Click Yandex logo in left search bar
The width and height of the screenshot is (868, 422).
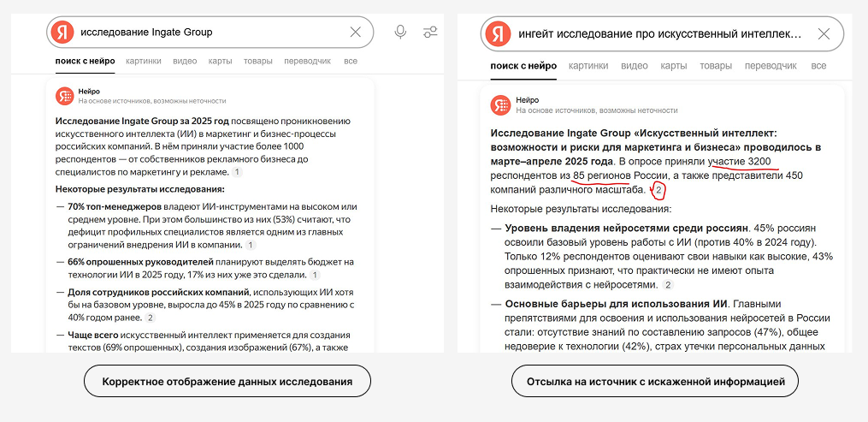point(62,33)
